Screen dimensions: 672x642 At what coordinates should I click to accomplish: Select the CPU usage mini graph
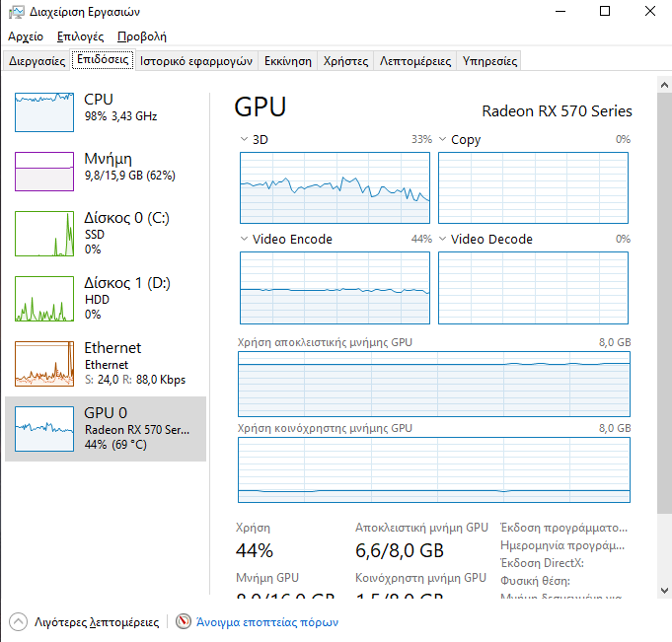44,112
